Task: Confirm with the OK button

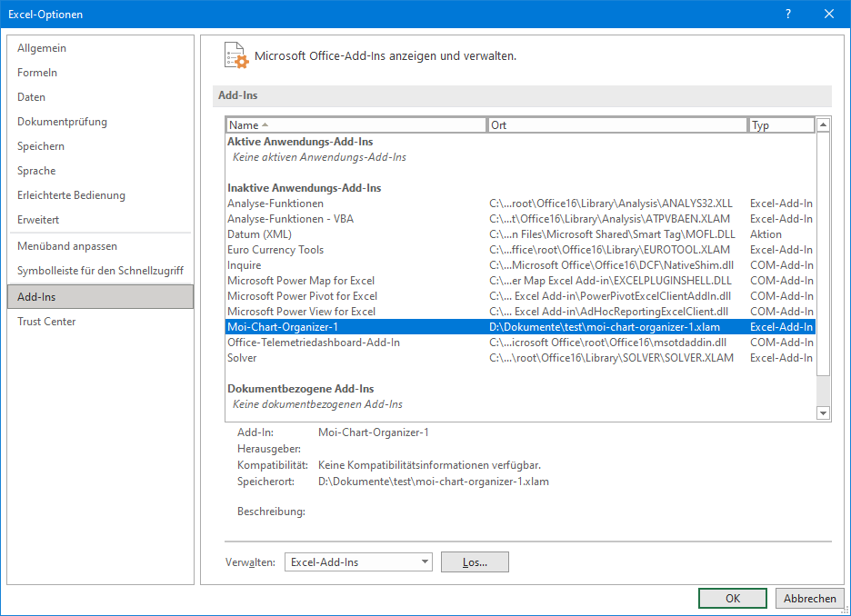Action: click(733, 598)
